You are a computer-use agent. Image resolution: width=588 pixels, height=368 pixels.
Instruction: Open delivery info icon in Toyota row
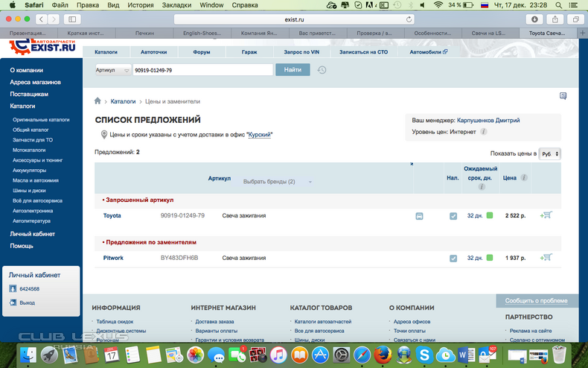(x=419, y=216)
